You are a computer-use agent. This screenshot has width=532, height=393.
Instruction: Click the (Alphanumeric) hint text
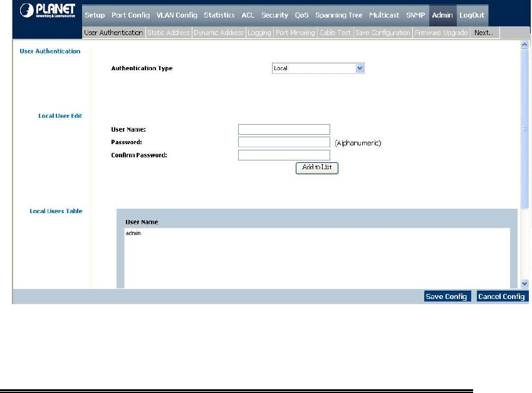tap(358, 143)
